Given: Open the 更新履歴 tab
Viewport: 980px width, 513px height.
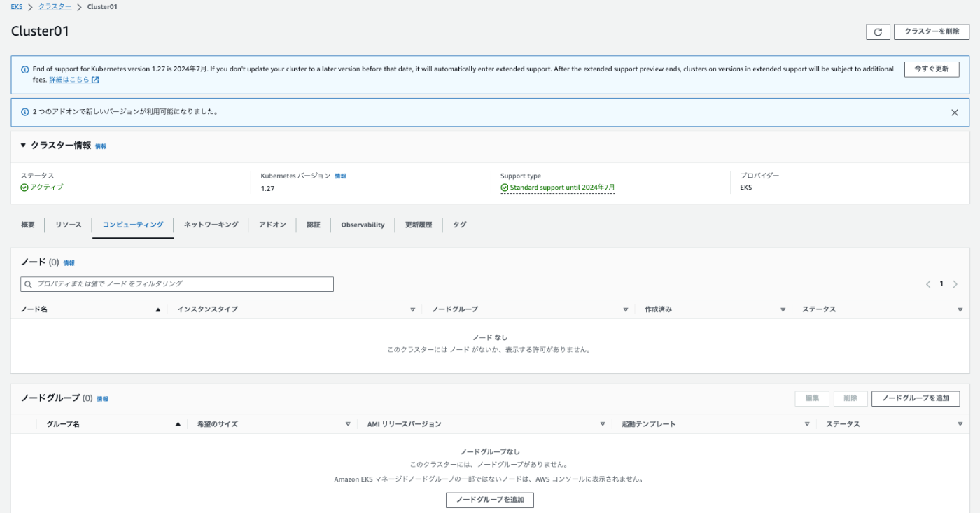Looking at the screenshot, I should coord(419,225).
